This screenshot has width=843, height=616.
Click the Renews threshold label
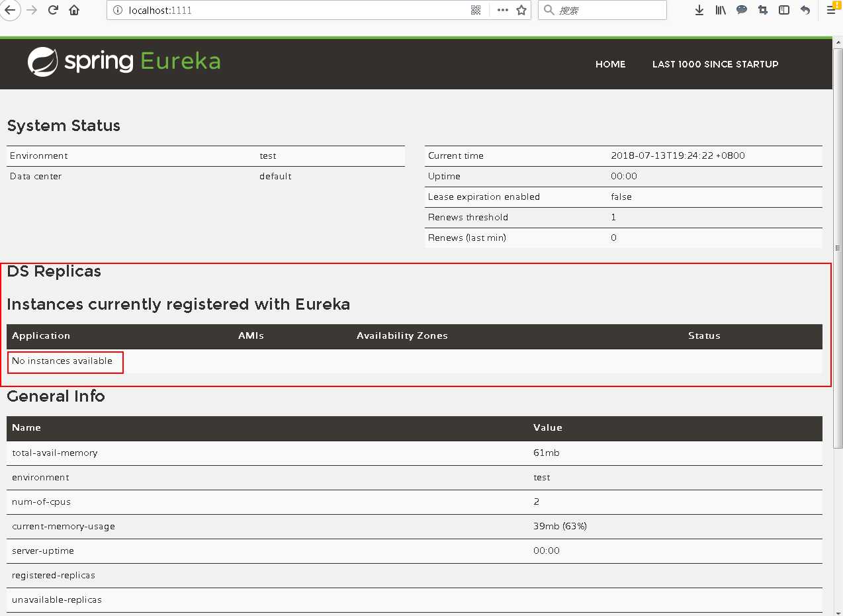pyautogui.click(x=468, y=217)
